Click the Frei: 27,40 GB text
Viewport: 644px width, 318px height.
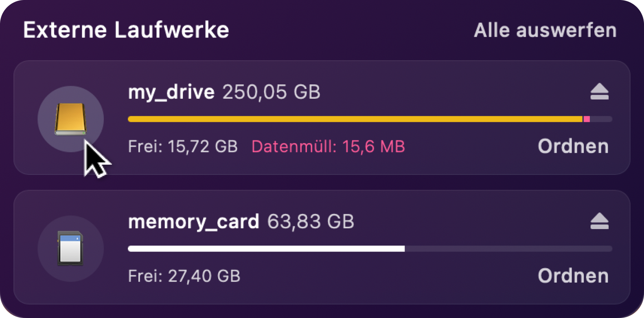pos(184,276)
